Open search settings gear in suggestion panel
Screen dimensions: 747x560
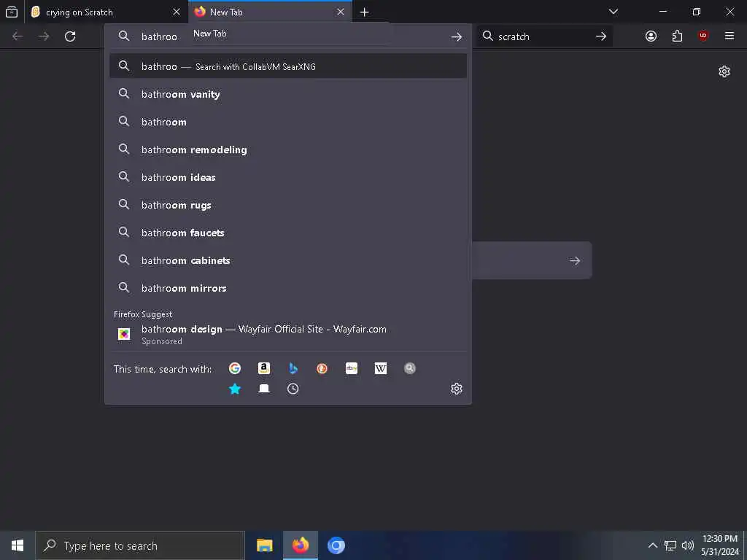pyautogui.click(x=457, y=389)
